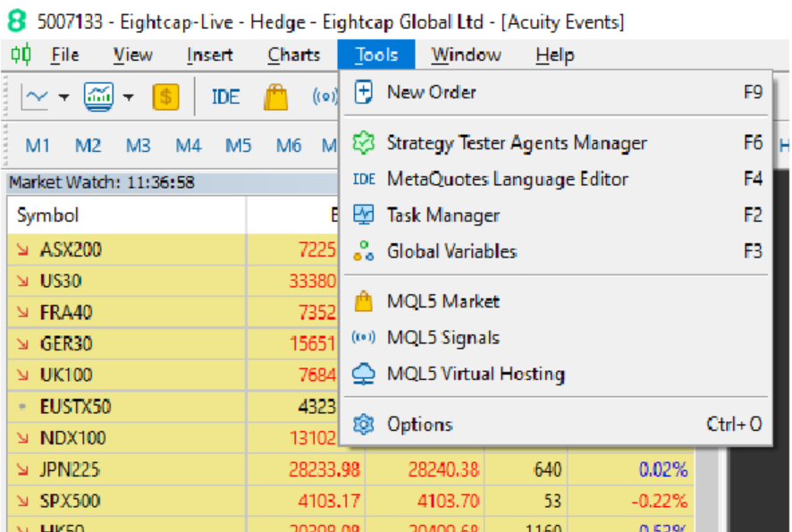Image resolution: width=792 pixels, height=532 pixels.
Task: Open Task Manager from the menu
Action: [x=558, y=215]
